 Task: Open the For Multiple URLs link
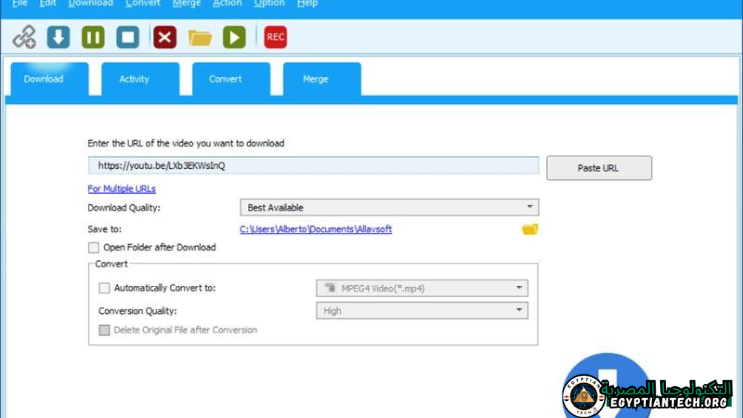(121, 189)
